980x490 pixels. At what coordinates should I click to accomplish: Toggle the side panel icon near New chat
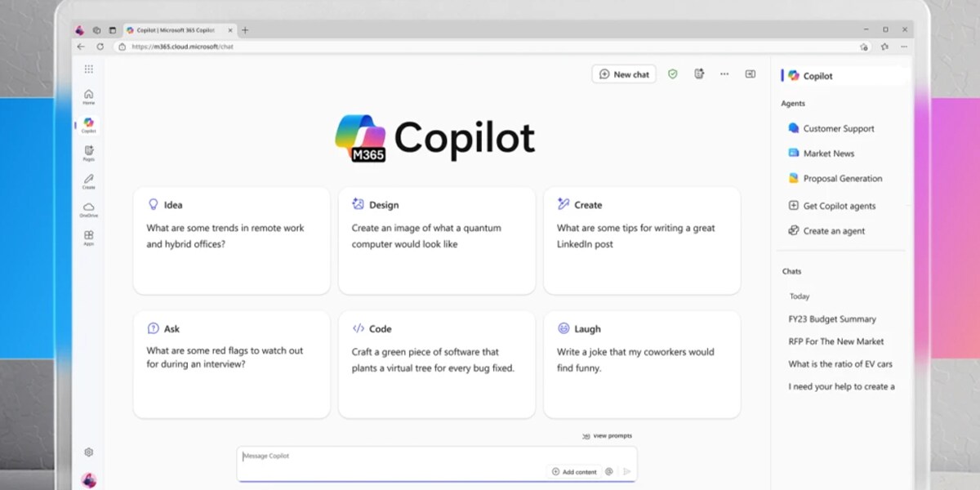[x=750, y=74]
